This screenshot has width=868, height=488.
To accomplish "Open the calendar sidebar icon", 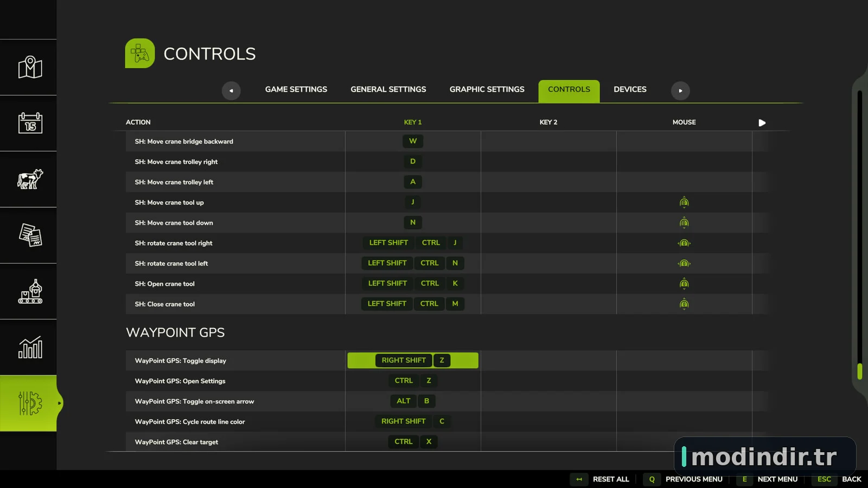I will [x=30, y=123].
